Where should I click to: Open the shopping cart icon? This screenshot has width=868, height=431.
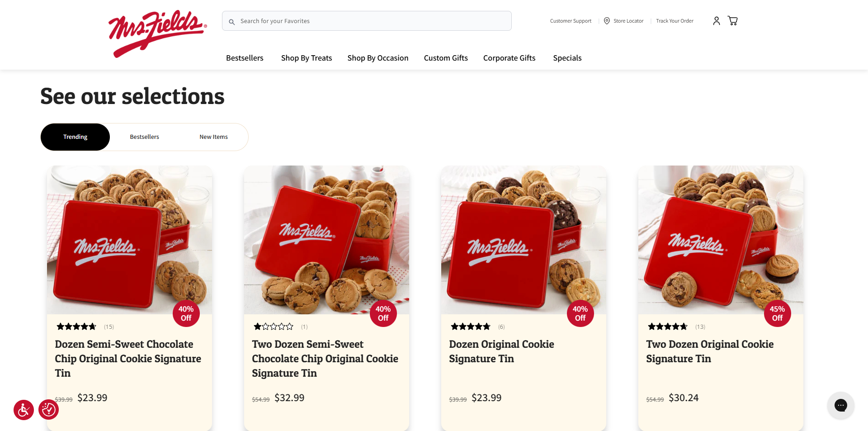[x=732, y=21]
